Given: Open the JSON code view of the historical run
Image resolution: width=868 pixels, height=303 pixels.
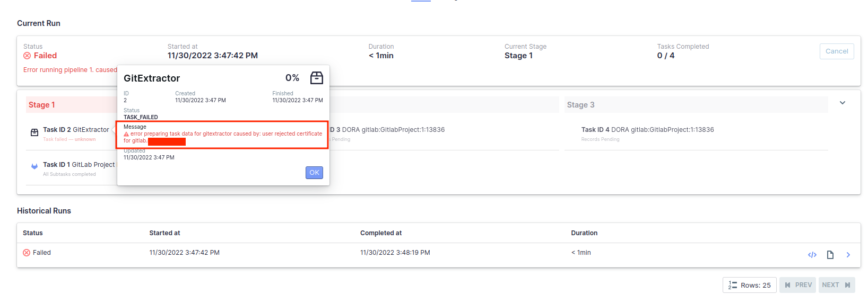Looking at the screenshot, I should click(x=812, y=255).
